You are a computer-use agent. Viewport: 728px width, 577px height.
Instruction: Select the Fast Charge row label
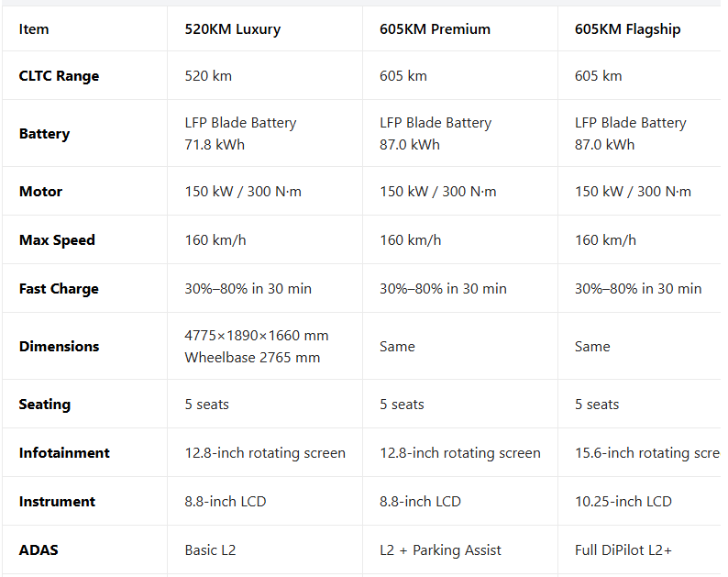59,289
